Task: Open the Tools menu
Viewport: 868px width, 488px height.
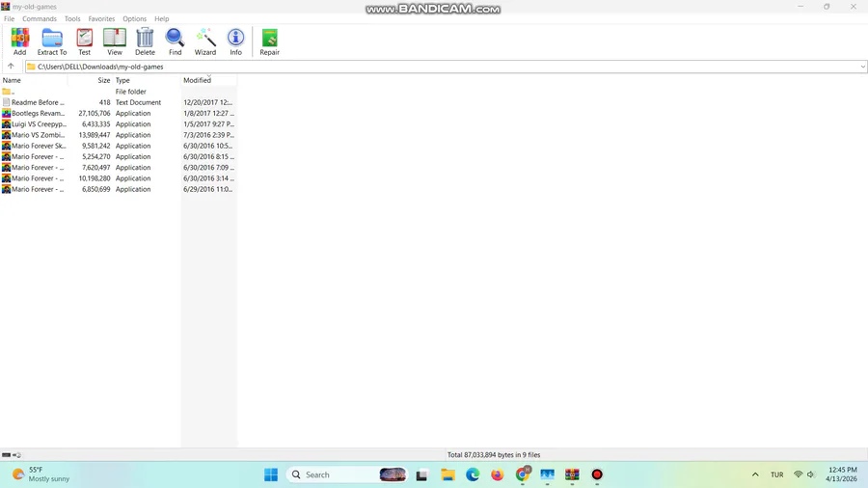Action: click(x=72, y=19)
